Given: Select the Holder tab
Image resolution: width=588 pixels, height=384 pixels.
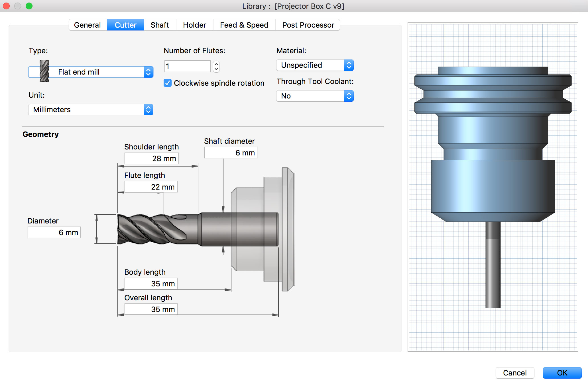Looking at the screenshot, I should click(x=194, y=25).
